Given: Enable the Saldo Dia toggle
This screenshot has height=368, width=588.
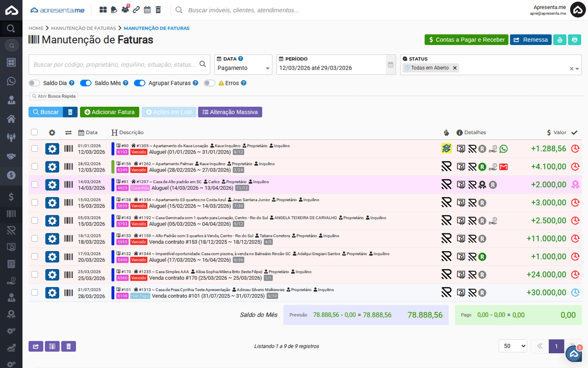Looking at the screenshot, I should pos(34,83).
